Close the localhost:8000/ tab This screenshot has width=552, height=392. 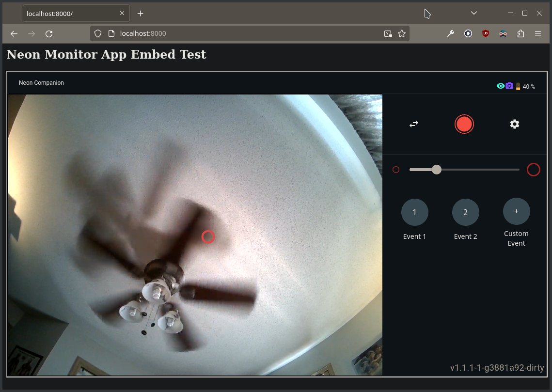(x=122, y=13)
